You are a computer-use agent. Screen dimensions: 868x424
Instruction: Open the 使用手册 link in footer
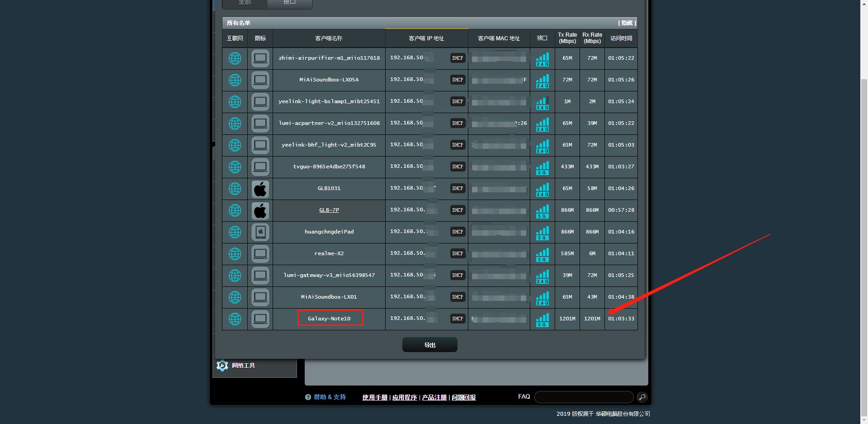coord(375,397)
